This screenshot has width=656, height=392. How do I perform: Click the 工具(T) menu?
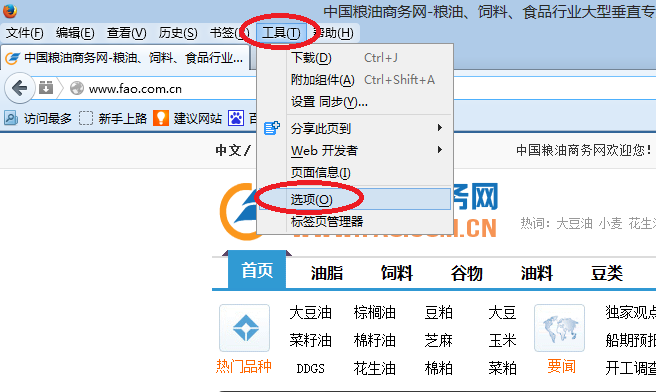click(281, 33)
